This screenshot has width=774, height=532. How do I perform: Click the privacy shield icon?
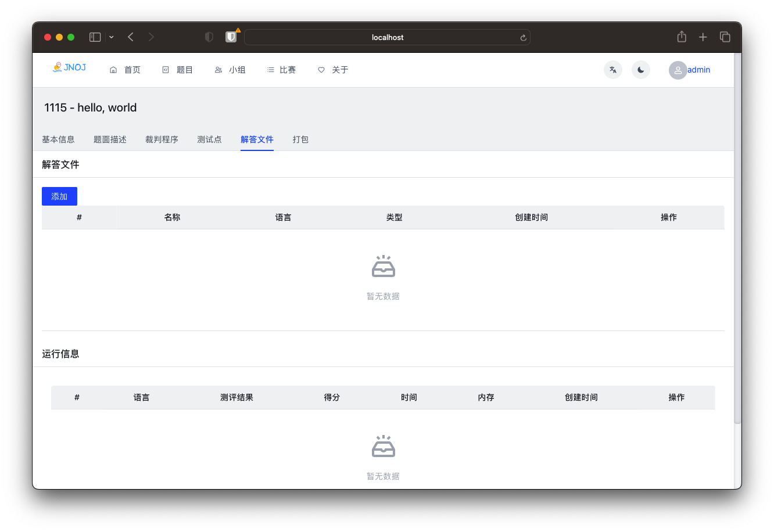209,37
